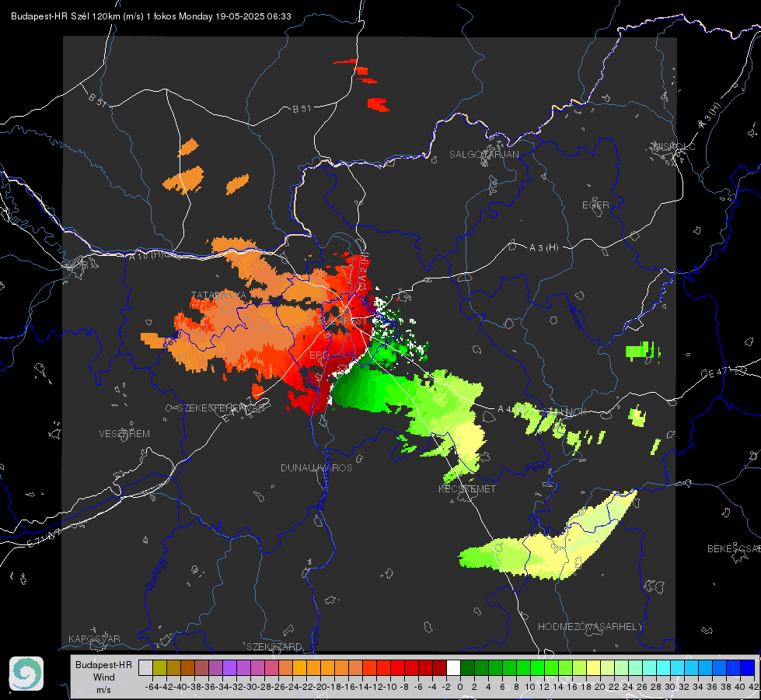The height and width of the screenshot is (700, 761).
Task: Click the red echo patch beside the upper B 51
Action: [x=378, y=104]
